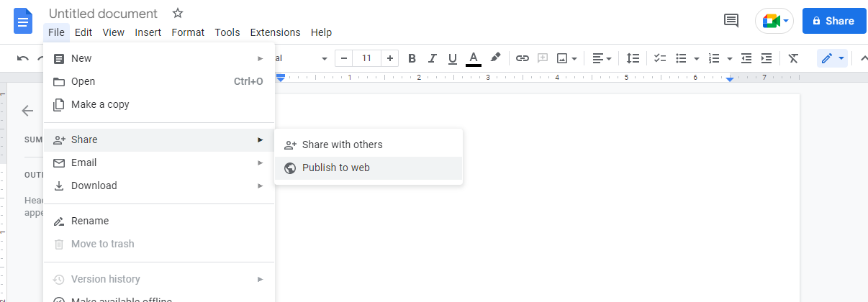This screenshot has height=302, width=868.
Task: Clear formatting
Action: point(793,58)
